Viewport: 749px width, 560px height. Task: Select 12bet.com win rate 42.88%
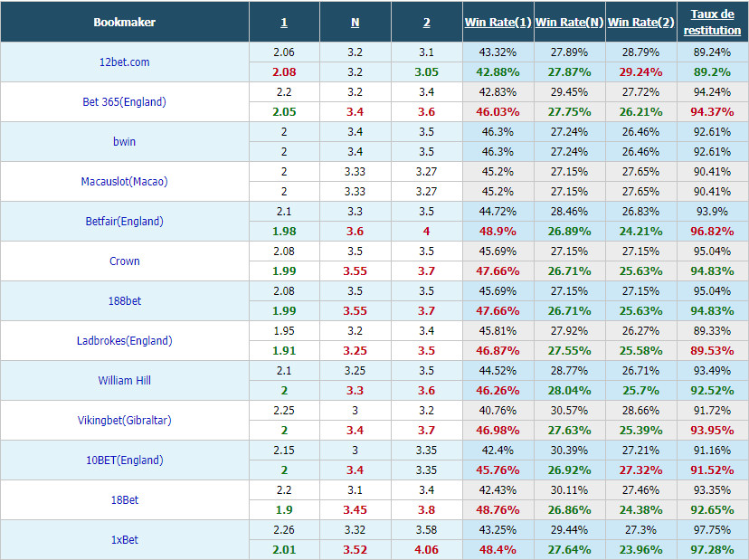pos(498,72)
